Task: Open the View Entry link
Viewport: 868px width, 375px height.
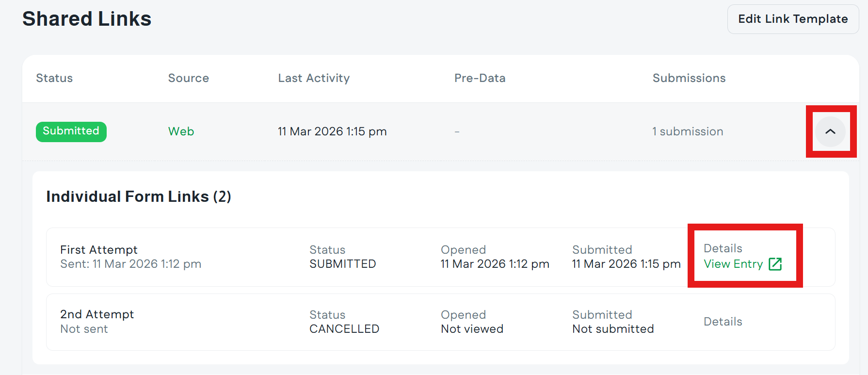Action: [x=733, y=264]
